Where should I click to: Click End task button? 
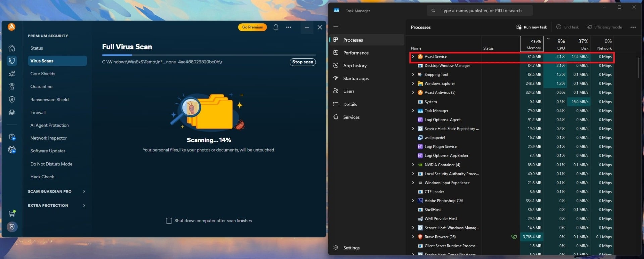[568, 27]
